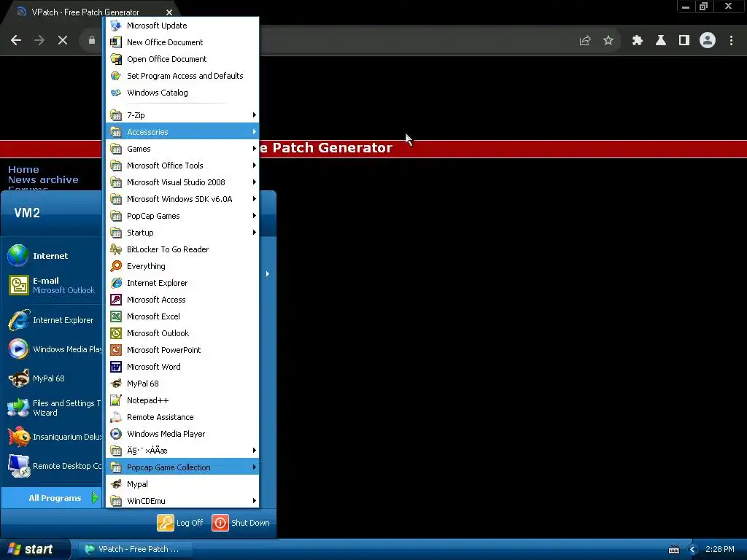Screen dimensions: 747x560
Task: Stop loading the page in Chrome
Action: (x=63, y=41)
